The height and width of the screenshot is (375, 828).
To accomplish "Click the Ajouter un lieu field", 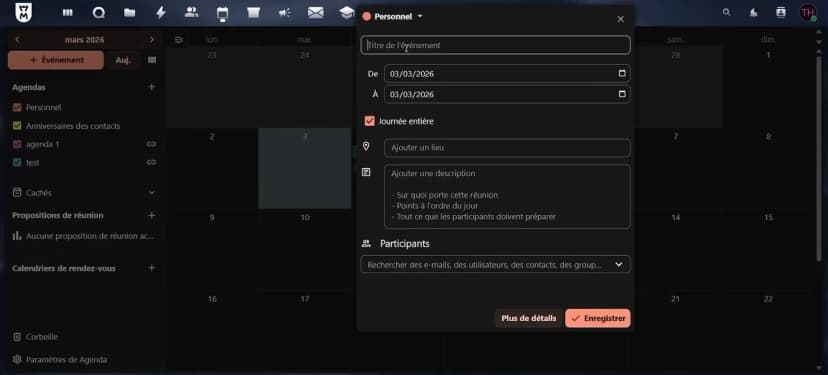I will click(x=507, y=148).
